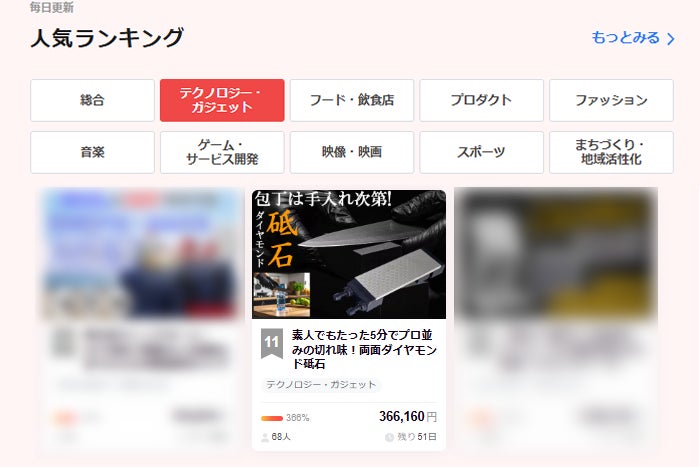The image size is (700, 467).
Task: Select the まちづくり・地域活性化 tab
Action: coord(611,152)
